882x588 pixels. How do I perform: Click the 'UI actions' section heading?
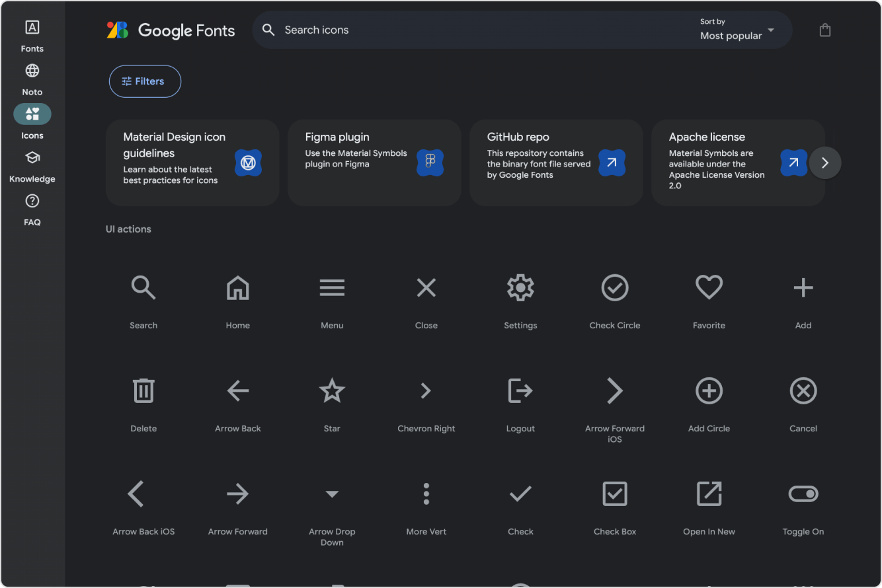tap(128, 229)
